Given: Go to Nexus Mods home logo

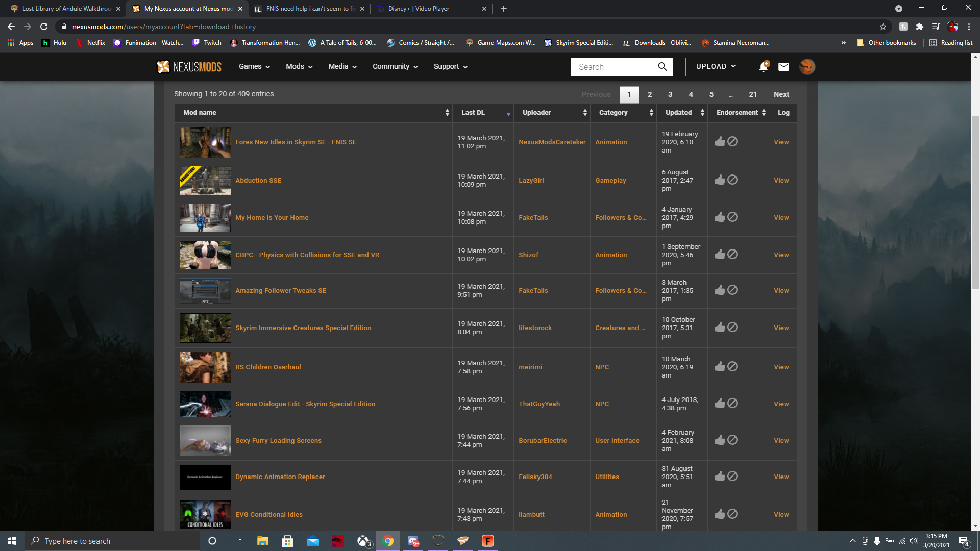Looking at the screenshot, I should click(189, 67).
